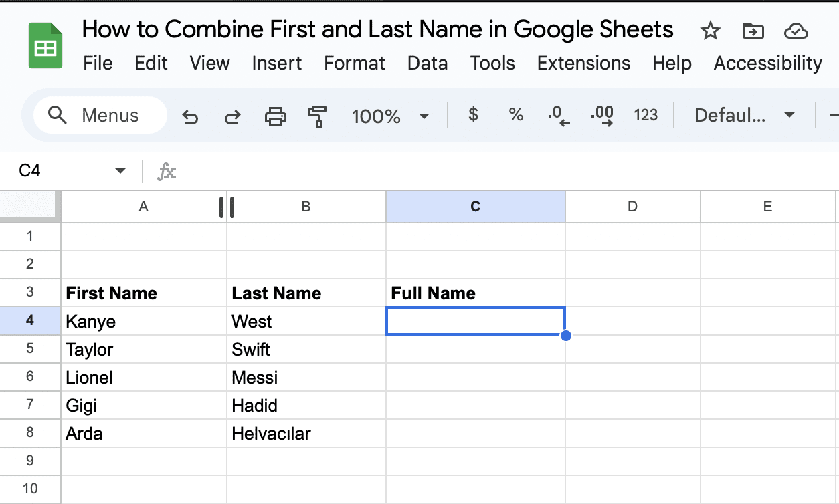This screenshot has width=839, height=504.
Task: Decrease decimal places
Action: 559,116
